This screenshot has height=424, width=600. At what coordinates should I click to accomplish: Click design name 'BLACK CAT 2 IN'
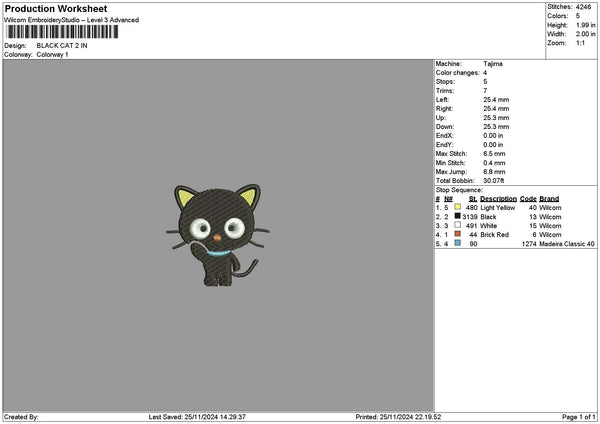coord(62,46)
